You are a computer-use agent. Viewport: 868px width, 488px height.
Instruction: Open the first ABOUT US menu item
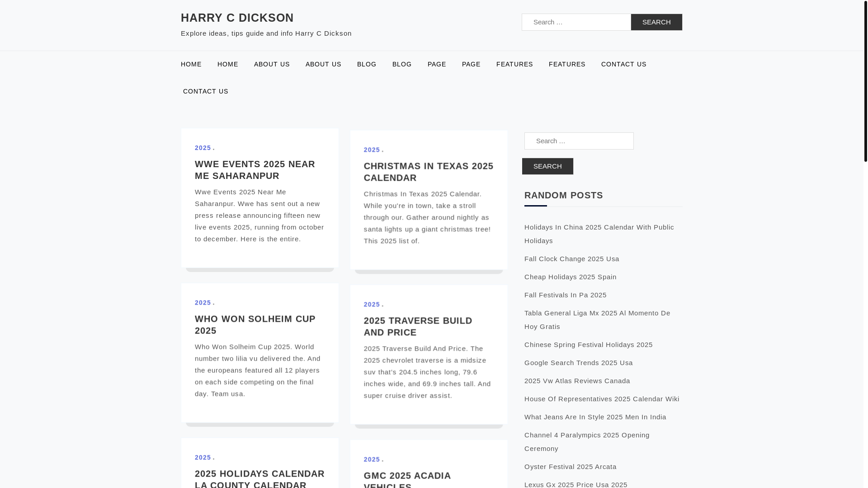pyautogui.click(x=272, y=64)
